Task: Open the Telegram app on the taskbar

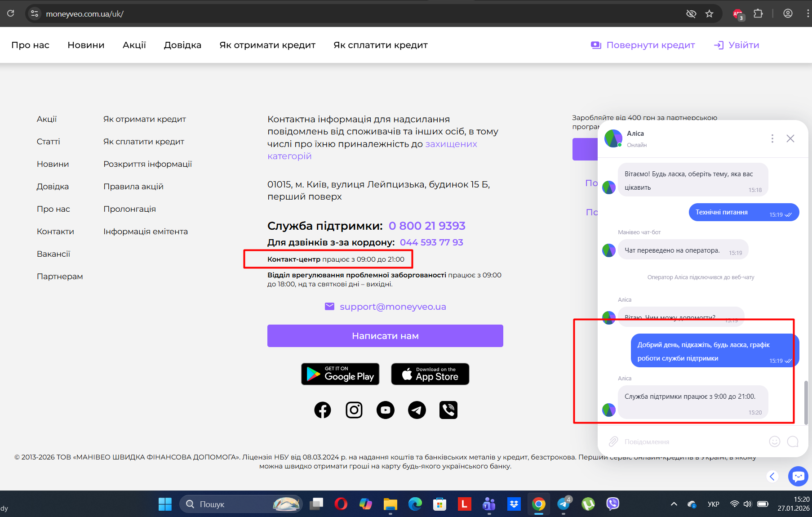Action: pos(564,504)
